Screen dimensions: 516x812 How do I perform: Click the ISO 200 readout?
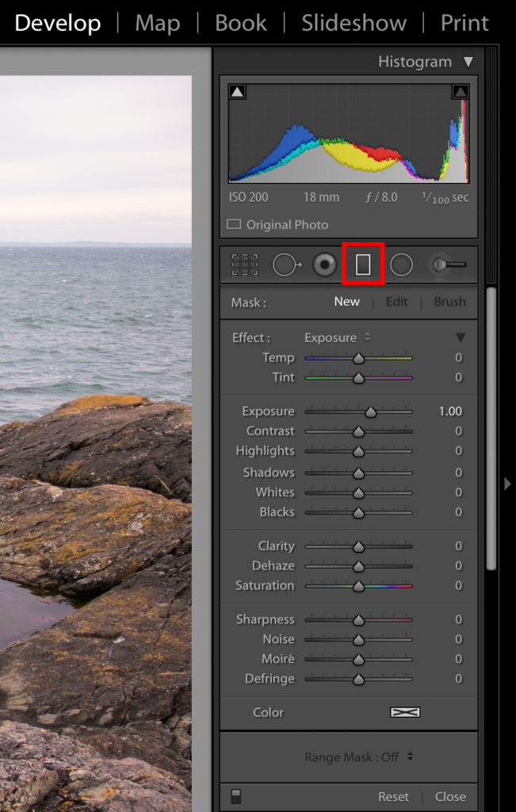pos(248,197)
